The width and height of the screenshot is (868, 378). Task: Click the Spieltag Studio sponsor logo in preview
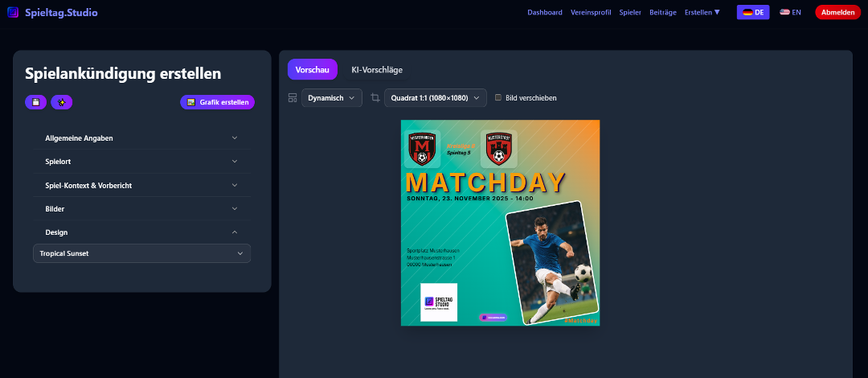[439, 302]
